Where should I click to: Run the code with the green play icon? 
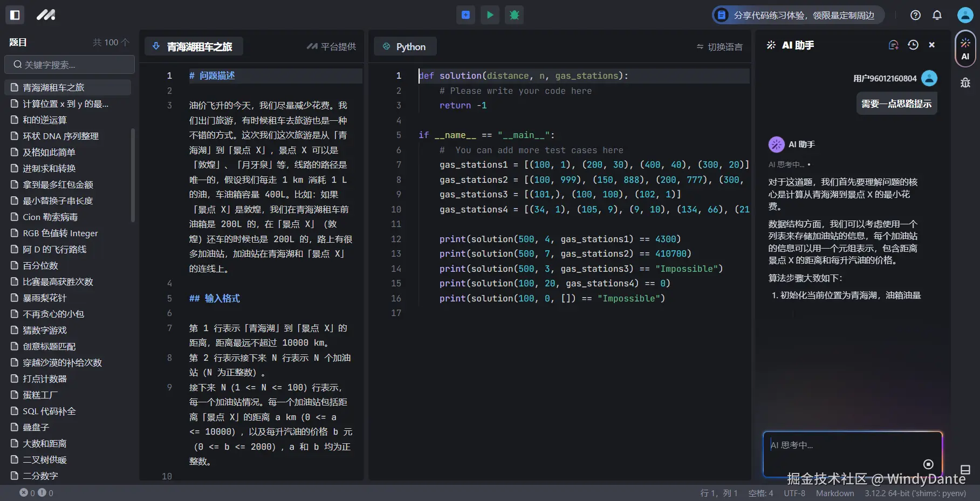click(490, 15)
